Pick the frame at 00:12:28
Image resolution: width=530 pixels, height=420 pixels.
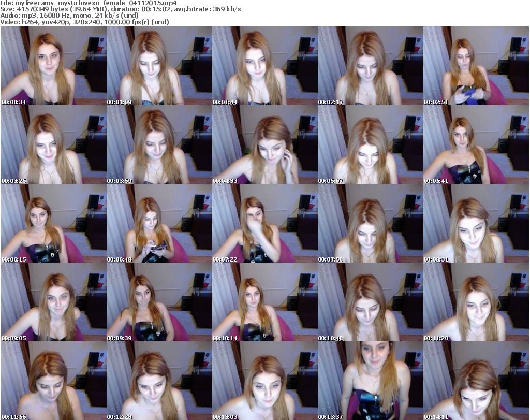point(159,381)
